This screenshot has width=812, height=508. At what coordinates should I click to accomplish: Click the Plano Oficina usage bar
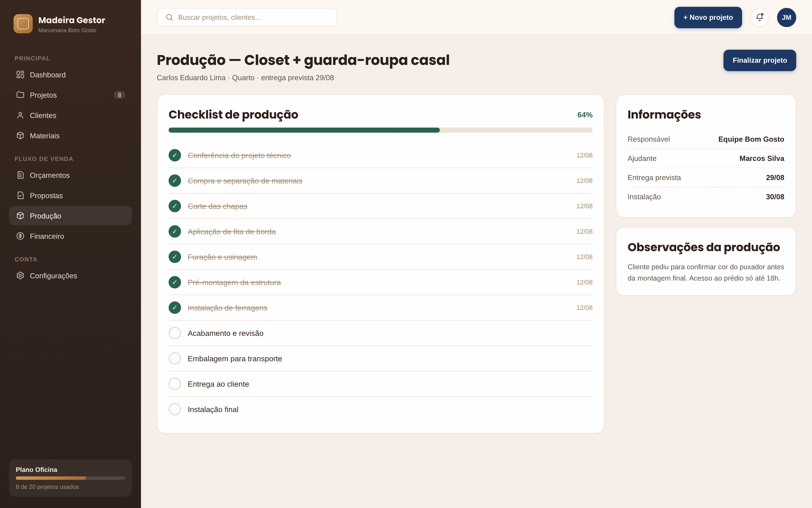click(x=70, y=478)
